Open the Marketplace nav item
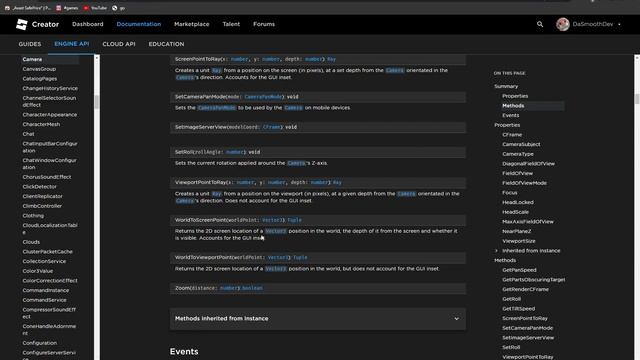The height and width of the screenshot is (360, 640). coord(191,24)
